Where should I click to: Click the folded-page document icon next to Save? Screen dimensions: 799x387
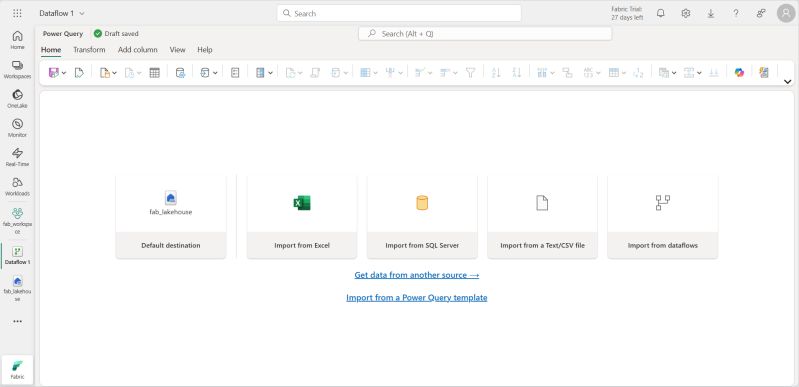[x=79, y=73]
